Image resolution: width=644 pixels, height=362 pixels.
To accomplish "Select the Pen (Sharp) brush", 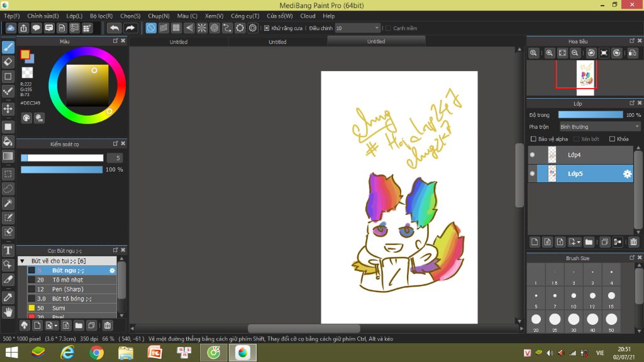I will [x=72, y=289].
